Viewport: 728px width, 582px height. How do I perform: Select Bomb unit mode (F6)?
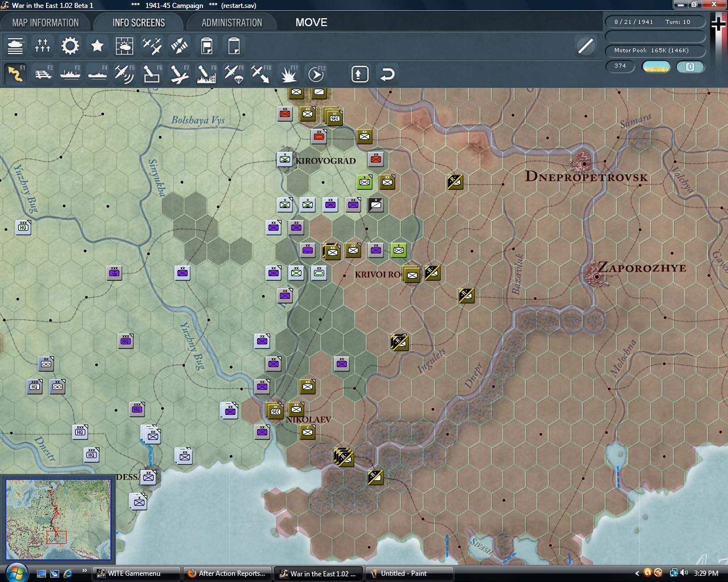(x=152, y=74)
